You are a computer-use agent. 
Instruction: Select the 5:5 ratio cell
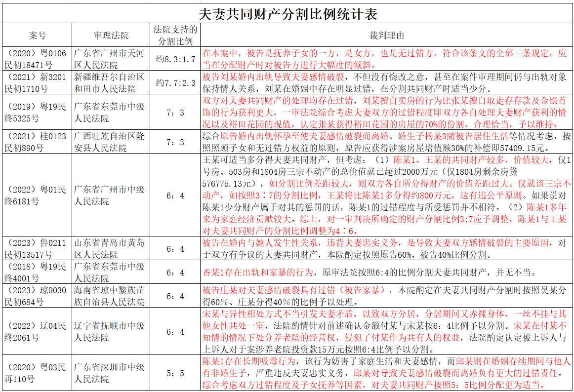click(x=175, y=373)
